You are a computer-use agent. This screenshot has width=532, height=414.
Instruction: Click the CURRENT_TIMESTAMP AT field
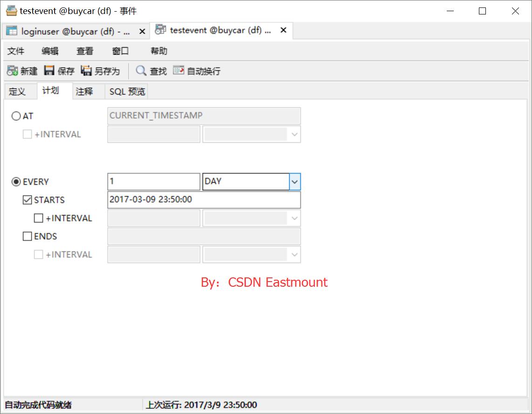point(204,116)
